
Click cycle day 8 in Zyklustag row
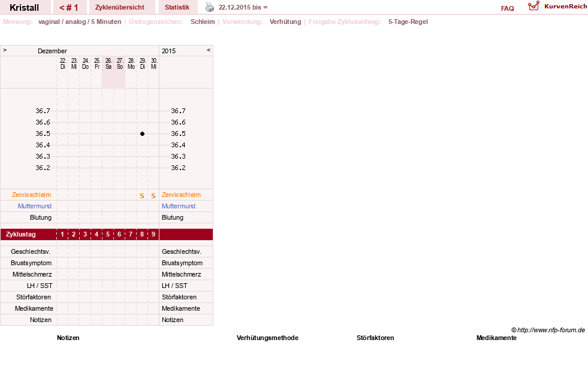[x=141, y=235]
